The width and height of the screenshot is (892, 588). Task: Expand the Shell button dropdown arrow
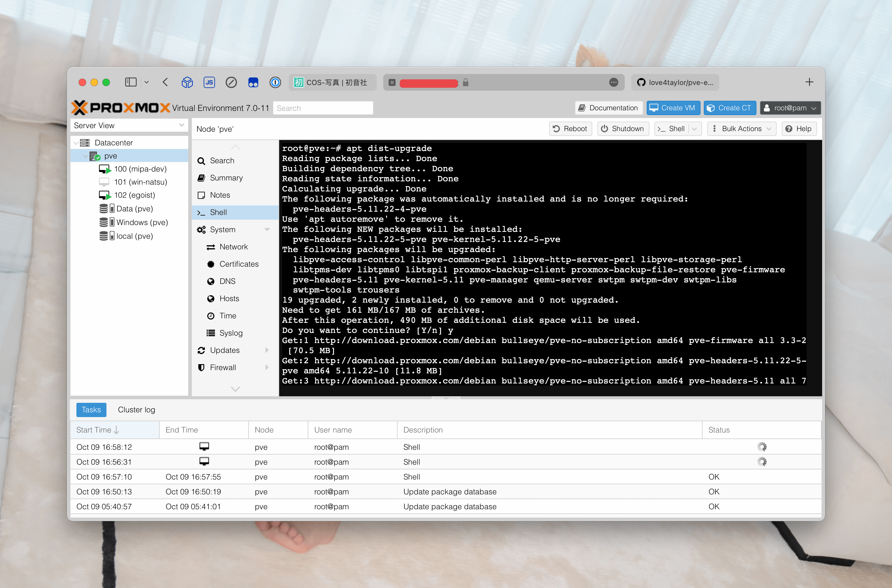pos(695,129)
